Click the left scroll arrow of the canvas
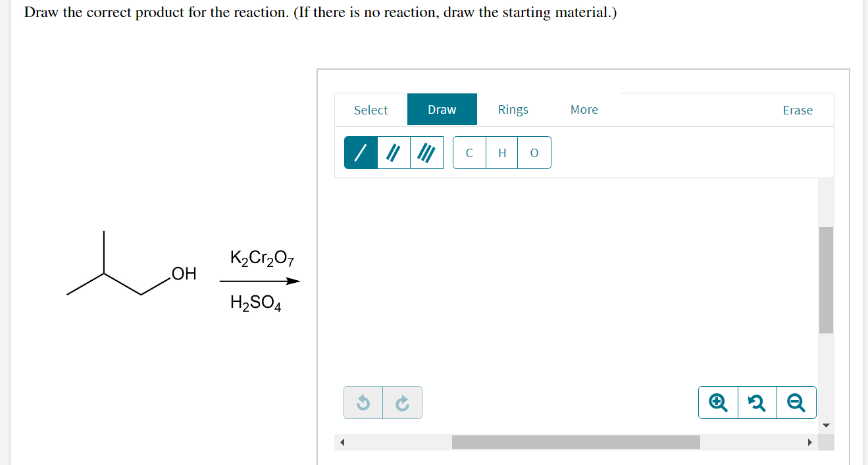 (x=342, y=442)
